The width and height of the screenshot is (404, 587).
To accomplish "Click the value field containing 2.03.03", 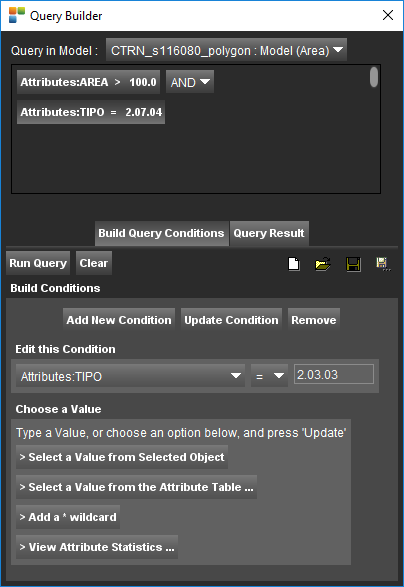I will [x=334, y=374].
